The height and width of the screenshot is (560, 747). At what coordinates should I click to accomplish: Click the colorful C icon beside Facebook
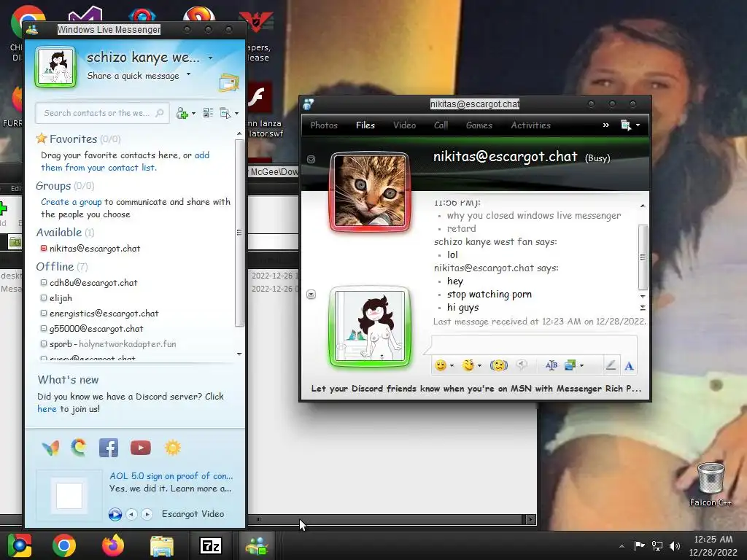point(79,448)
